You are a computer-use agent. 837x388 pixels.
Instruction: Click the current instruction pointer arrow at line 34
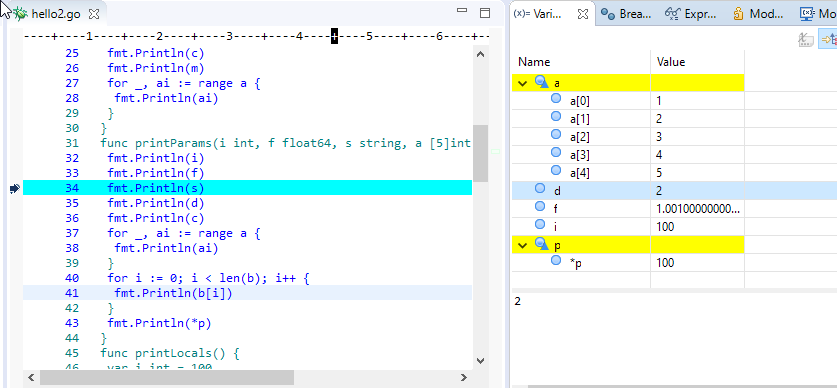(x=15, y=188)
